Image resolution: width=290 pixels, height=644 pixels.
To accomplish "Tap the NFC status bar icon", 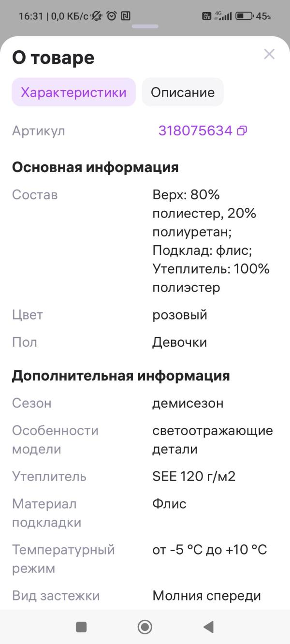I will [x=126, y=16].
